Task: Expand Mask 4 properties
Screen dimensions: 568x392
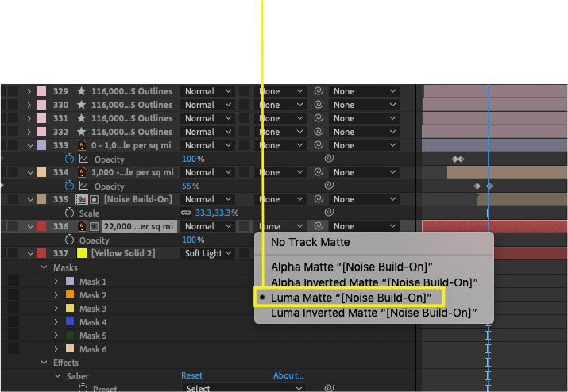Action: pyautogui.click(x=56, y=322)
